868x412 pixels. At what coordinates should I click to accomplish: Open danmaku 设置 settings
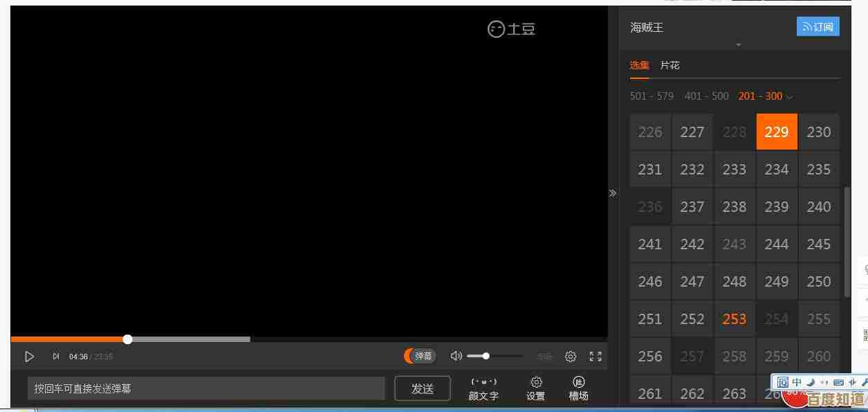click(535, 388)
